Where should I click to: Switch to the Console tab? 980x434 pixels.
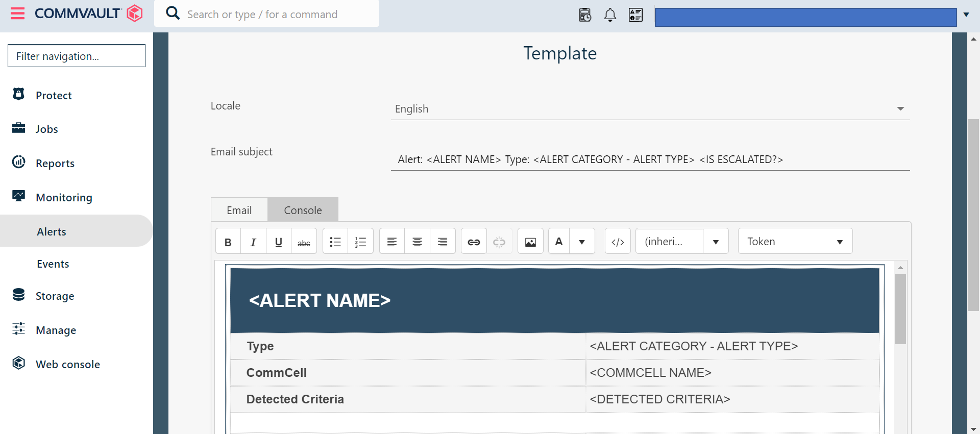(303, 210)
